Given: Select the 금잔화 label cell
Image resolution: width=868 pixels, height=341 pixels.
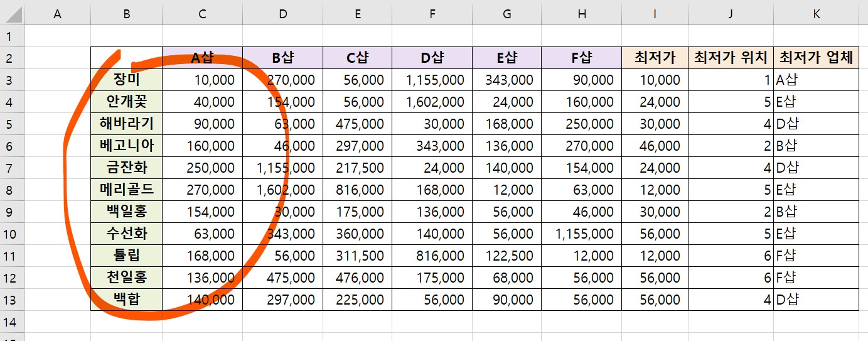Looking at the screenshot, I should coord(126,168).
